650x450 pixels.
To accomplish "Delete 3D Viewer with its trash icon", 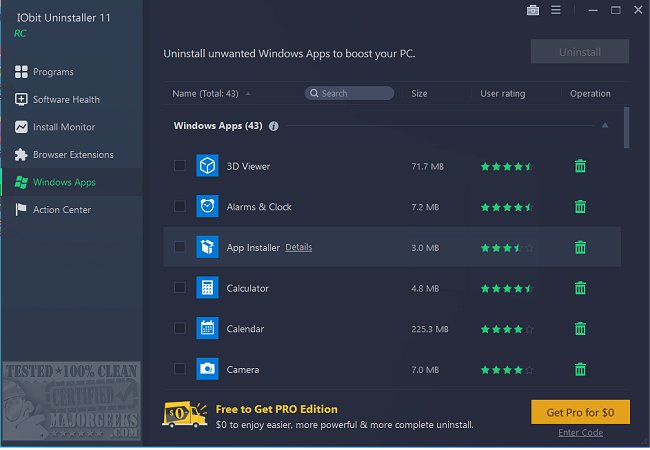I will (580, 166).
